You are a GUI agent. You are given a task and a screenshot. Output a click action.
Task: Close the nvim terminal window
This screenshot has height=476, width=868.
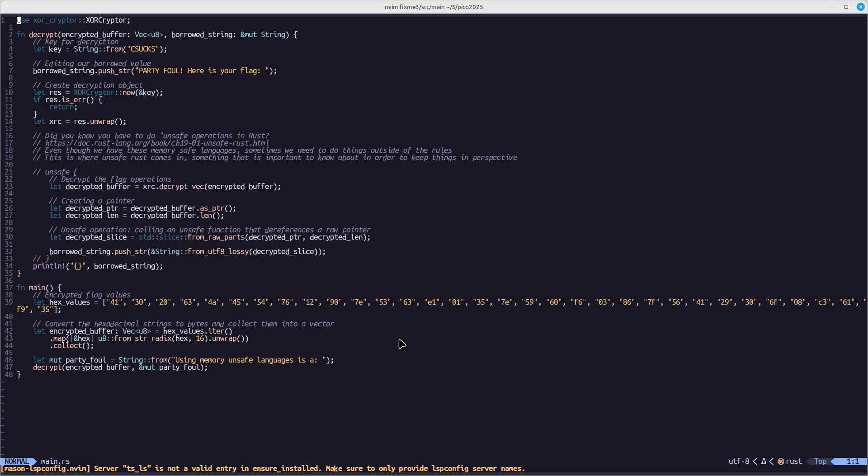click(861, 7)
